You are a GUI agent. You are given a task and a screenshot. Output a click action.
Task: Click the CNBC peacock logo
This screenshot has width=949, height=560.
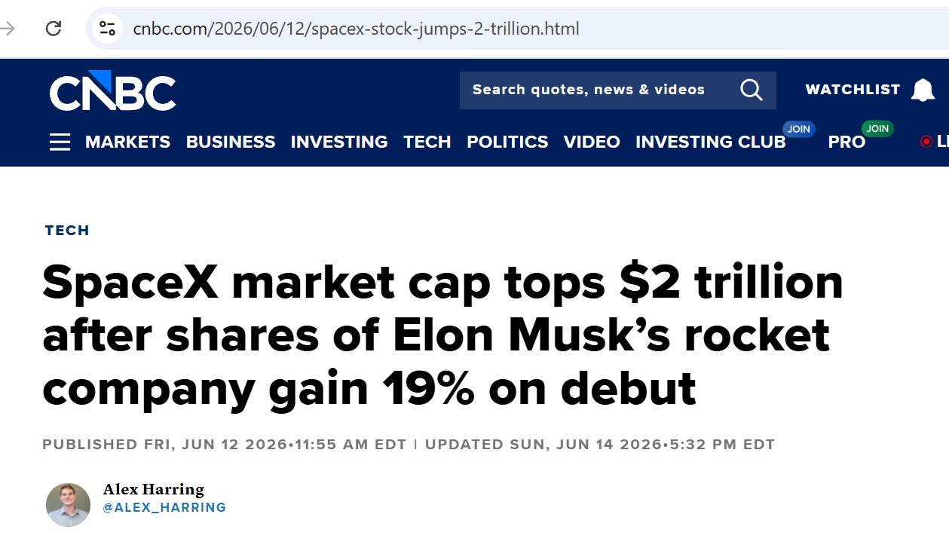point(112,90)
